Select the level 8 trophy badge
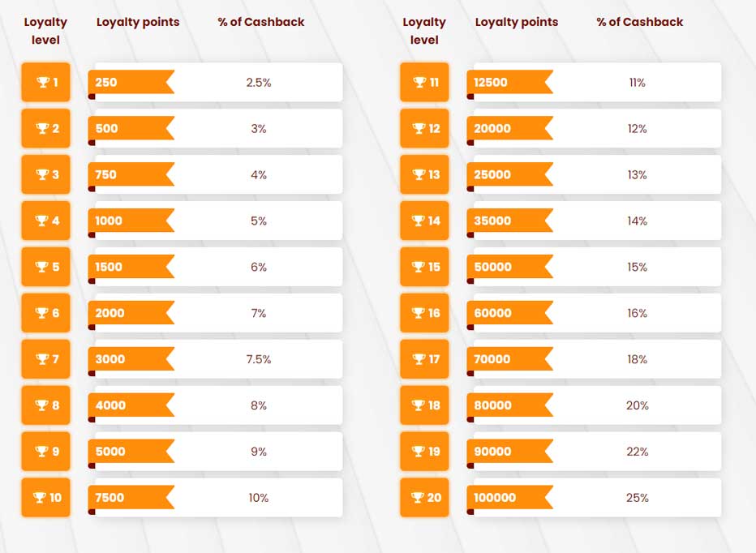This screenshot has height=553, width=756. pos(45,405)
